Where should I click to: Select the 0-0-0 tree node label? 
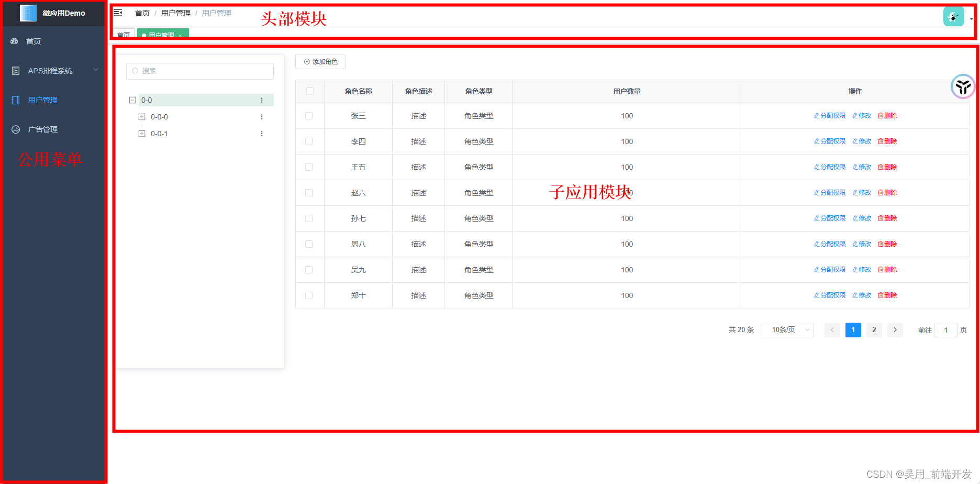tap(159, 117)
